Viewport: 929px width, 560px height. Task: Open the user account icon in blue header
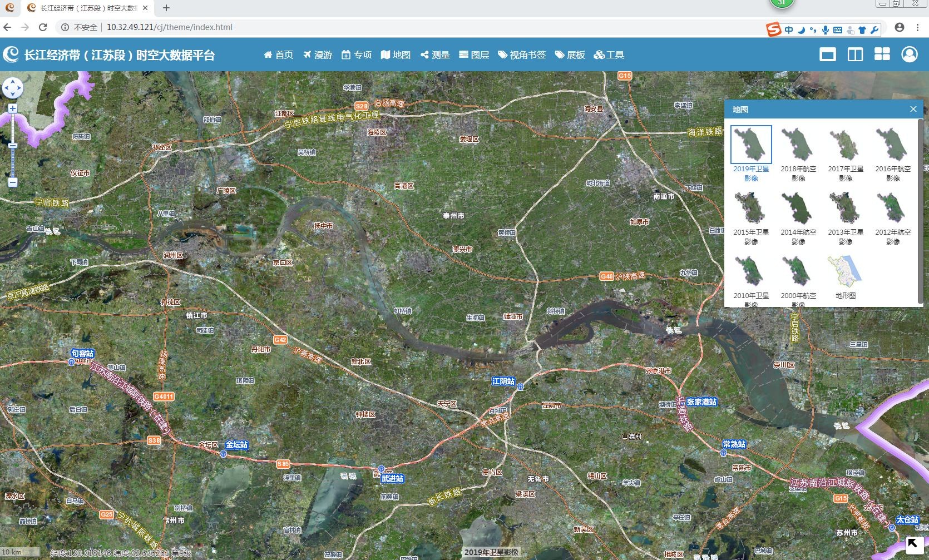click(910, 54)
